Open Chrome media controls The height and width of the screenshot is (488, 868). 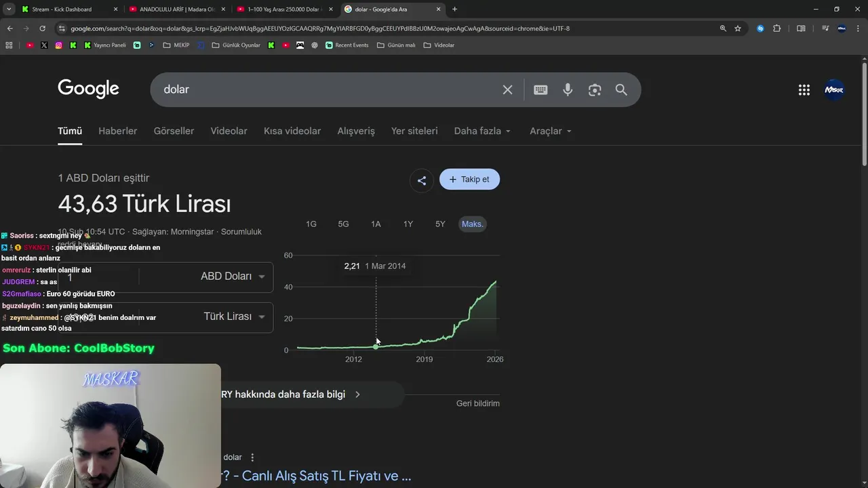[825, 28]
